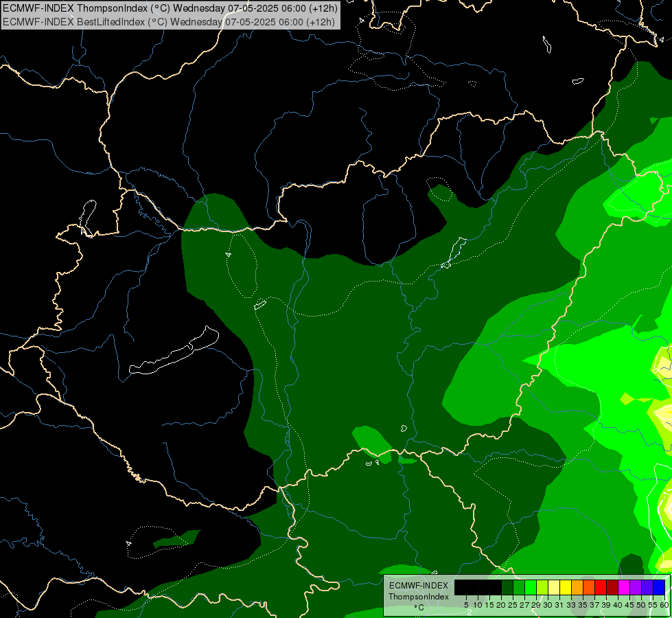Select the dark green 20-25 legend swatch
672x618 pixels.
[507, 587]
